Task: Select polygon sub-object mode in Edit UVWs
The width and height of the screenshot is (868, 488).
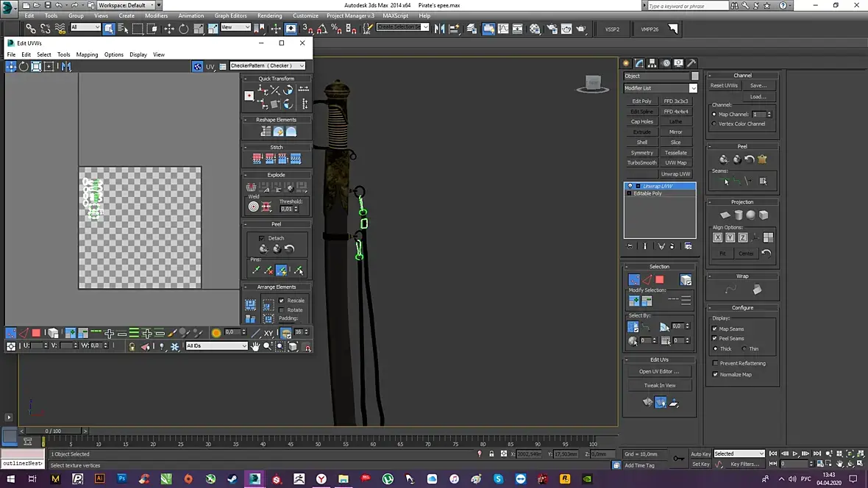Action: click(36, 333)
